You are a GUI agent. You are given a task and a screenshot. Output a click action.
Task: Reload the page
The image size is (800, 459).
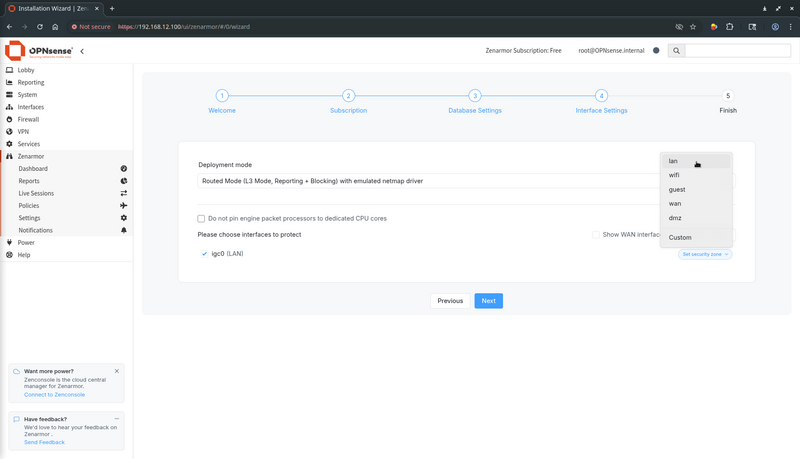[40, 27]
